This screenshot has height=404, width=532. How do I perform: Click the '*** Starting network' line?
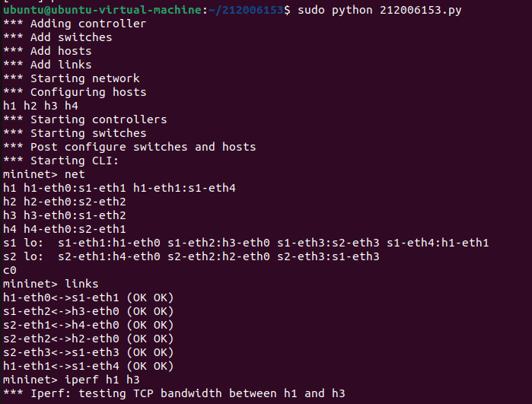71,78
